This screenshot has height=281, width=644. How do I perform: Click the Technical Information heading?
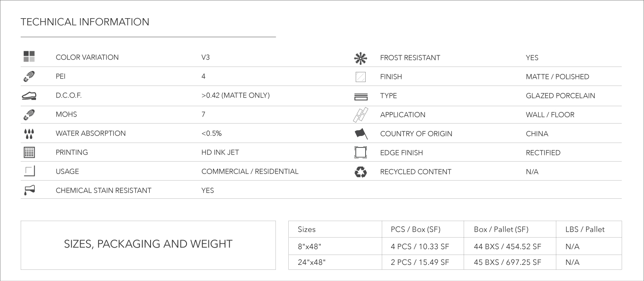(x=85, y=22)
